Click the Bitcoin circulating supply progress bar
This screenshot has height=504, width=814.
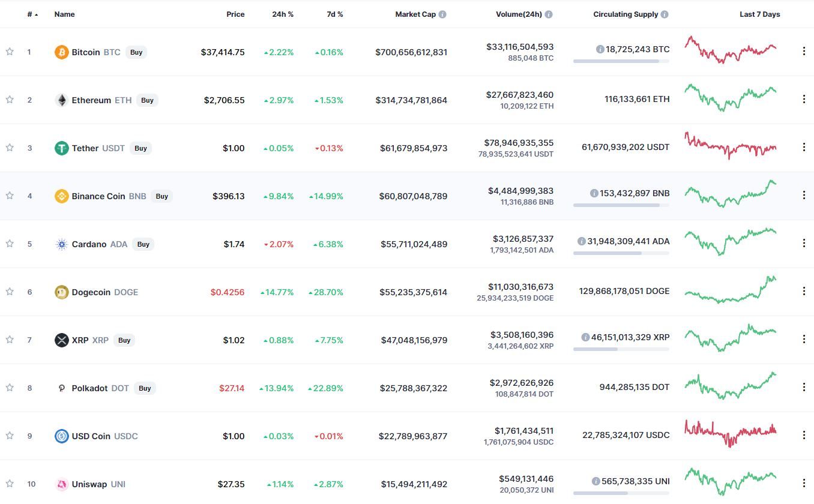pyautogui.click(x=621, y=61)
